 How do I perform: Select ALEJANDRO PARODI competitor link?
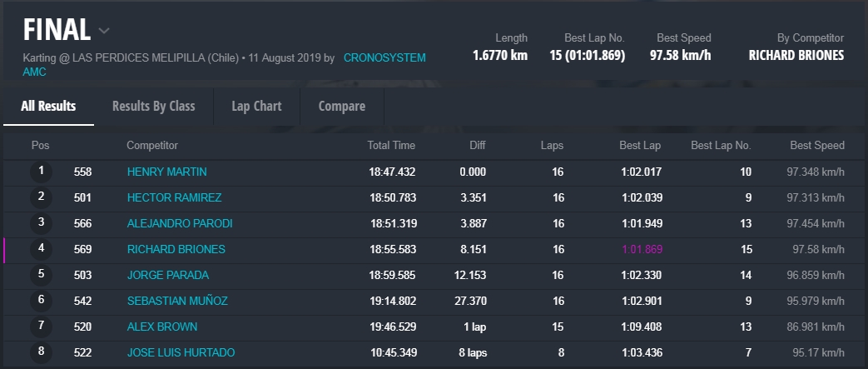click(179, 224)
